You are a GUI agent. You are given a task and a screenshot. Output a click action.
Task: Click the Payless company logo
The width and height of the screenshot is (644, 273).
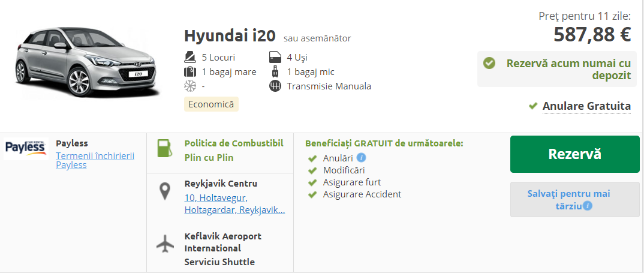pos(26,149)
